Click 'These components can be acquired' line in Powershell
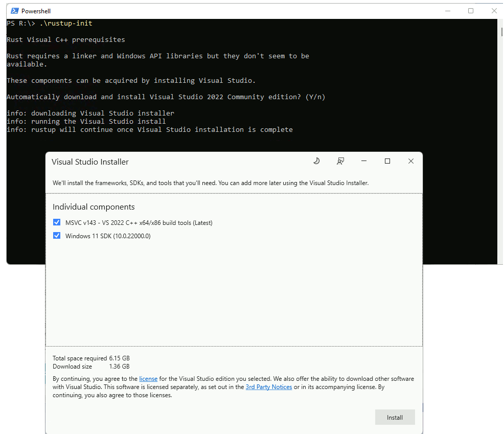 click(131, 80)
